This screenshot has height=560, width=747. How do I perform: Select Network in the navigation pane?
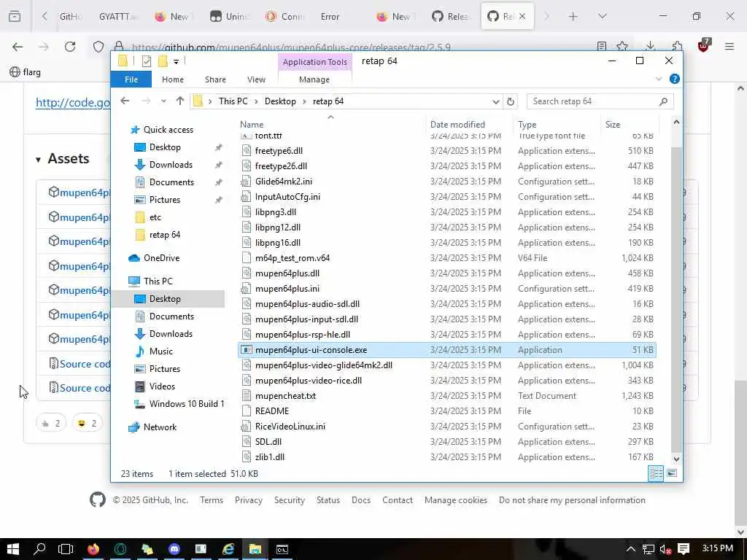[x=160, y=427]
